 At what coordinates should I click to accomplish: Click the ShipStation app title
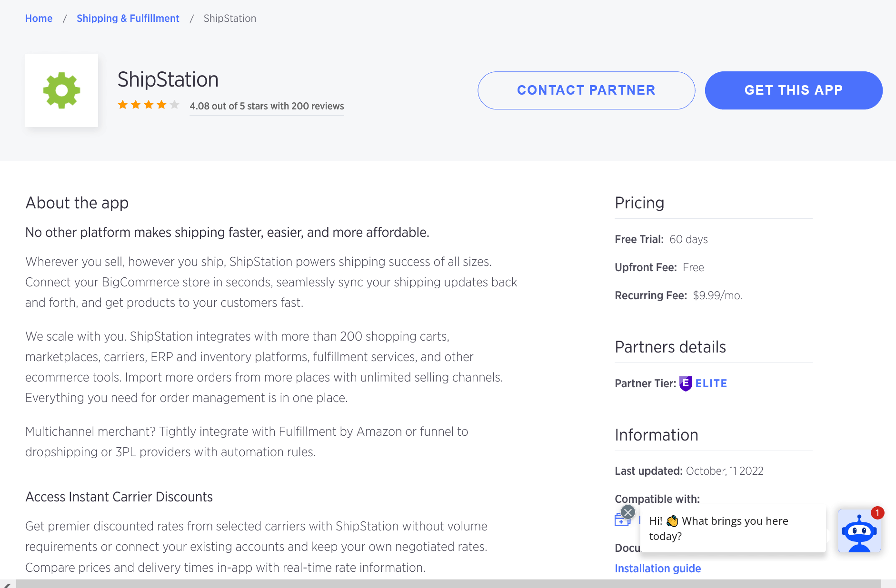(168, 79)
